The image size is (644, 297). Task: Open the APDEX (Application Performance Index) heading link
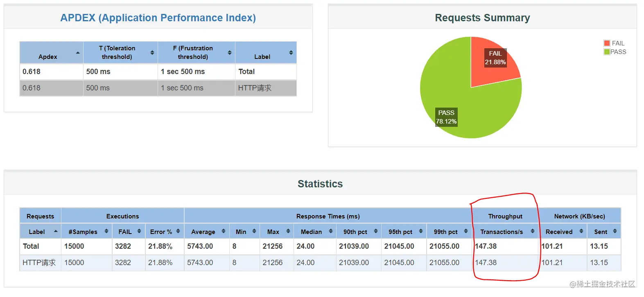pyautogui.click(x=158, y=18)
